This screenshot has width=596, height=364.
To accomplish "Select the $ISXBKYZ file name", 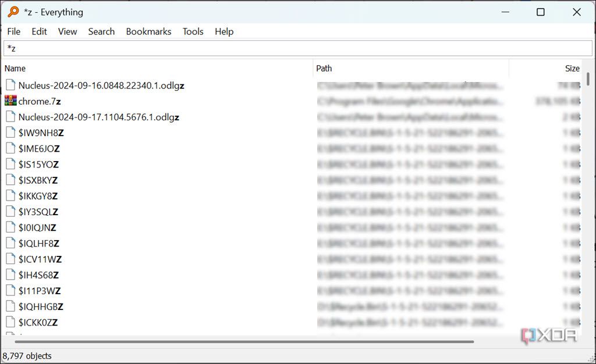I will [x=38, y=180].
